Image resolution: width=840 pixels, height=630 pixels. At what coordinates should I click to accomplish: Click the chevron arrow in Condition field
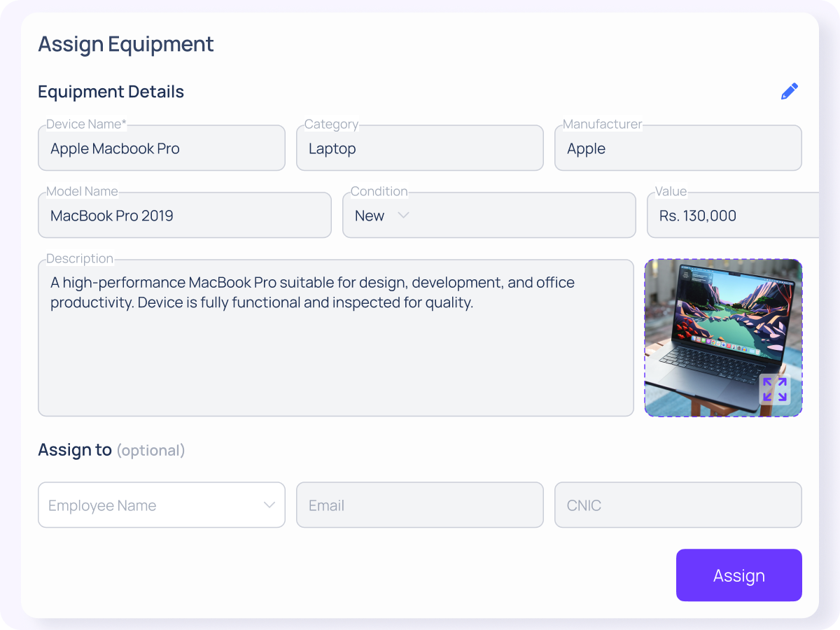[403, 216]
